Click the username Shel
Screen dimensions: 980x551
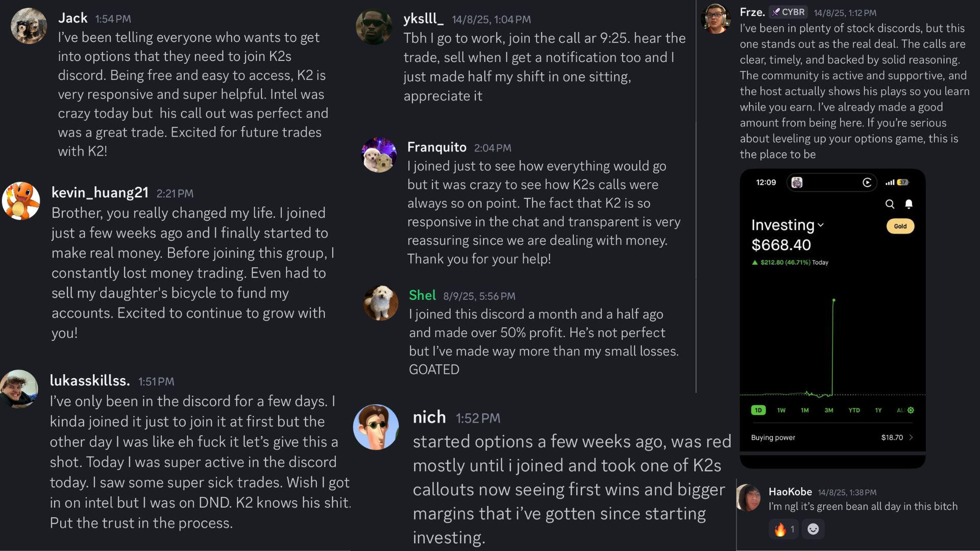pos(422,295)
